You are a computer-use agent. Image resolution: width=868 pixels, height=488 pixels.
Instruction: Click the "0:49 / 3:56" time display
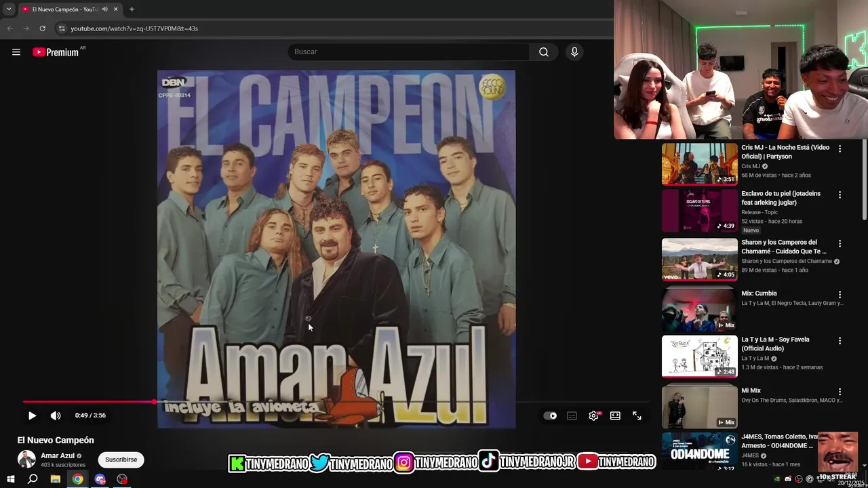(x=90, y=415)
